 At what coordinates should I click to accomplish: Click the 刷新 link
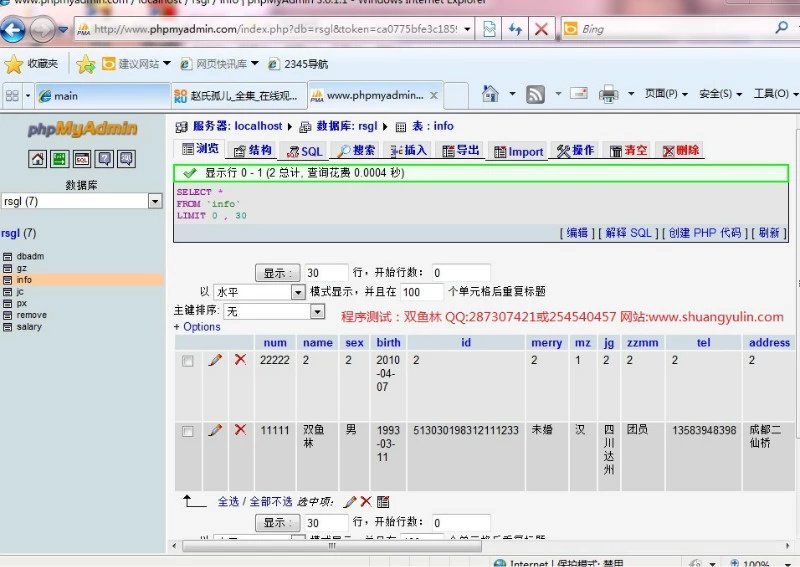tap(769, 233)
